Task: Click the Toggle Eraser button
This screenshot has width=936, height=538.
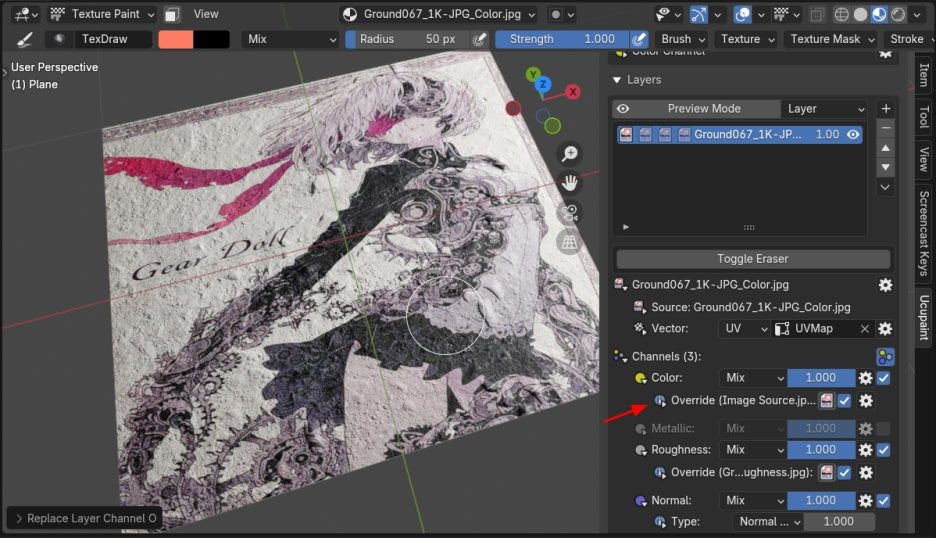Action: (x=753, y=259)
